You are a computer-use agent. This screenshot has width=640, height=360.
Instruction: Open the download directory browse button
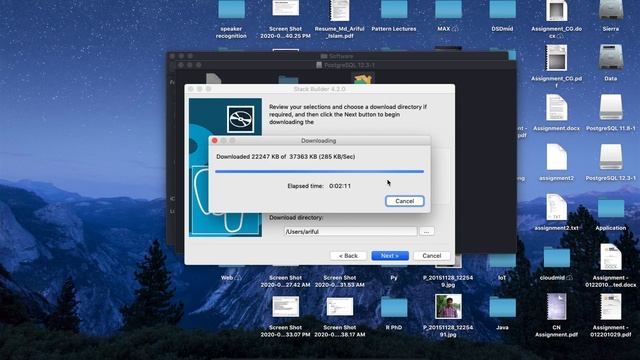click(x=427, y=231)
